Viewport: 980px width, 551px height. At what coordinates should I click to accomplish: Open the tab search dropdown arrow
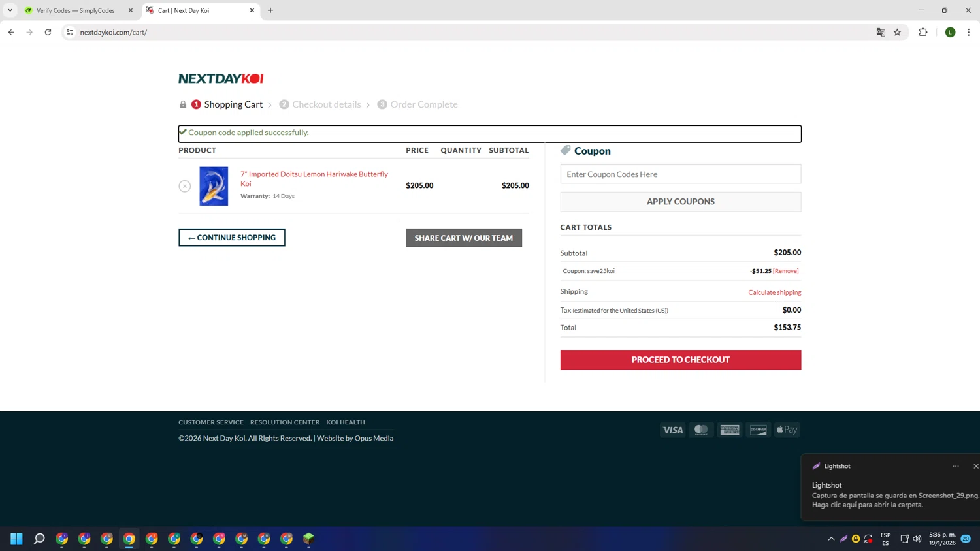10,10
